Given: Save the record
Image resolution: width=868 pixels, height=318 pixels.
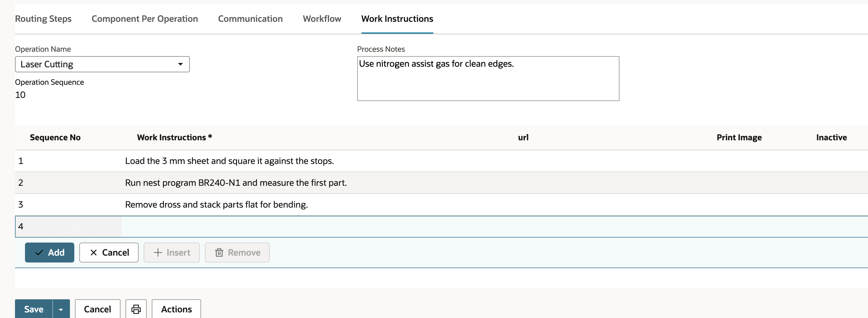Looking at the screenshot, I should click(34, 309).
